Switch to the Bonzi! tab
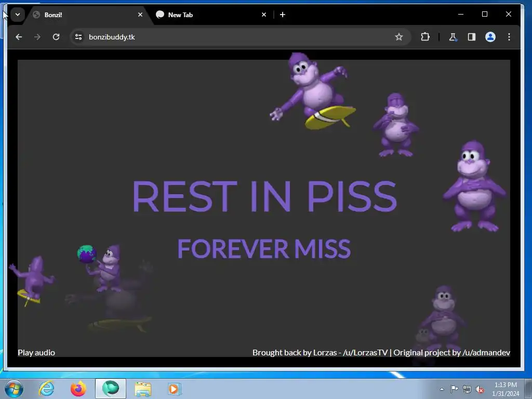This screenshot has height=399, width=532. (88, 15)
